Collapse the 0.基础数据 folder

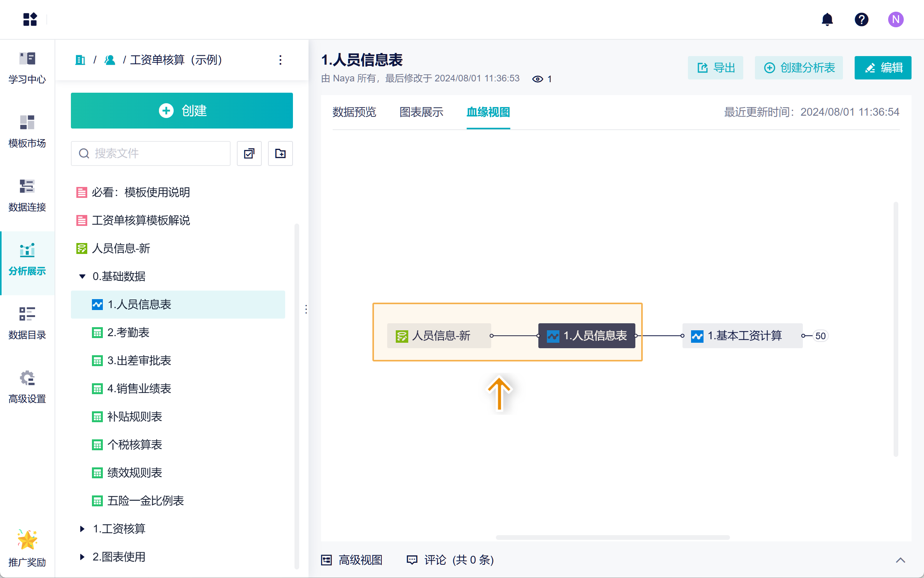pos(82,277)
